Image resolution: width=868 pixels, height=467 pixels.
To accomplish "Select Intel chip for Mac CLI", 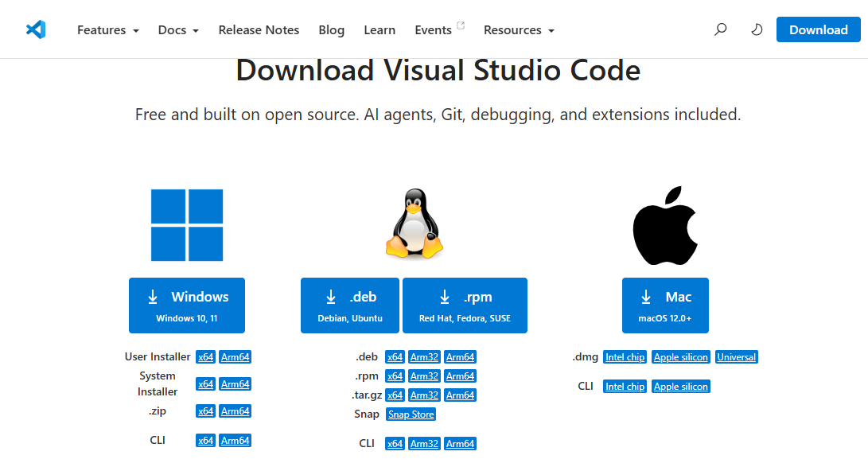I will click(625, 386).
